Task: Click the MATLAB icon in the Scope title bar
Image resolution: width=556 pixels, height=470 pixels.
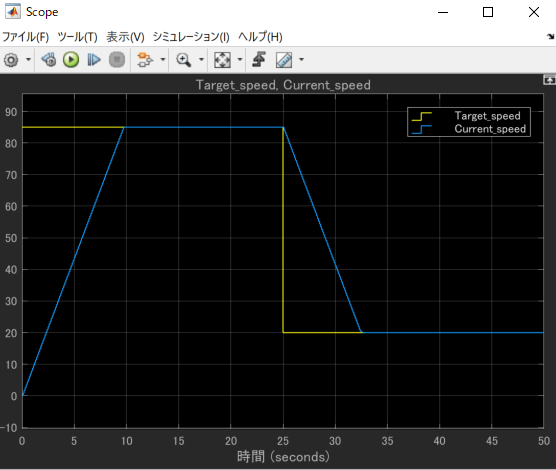Action: [x=13, y=12]
